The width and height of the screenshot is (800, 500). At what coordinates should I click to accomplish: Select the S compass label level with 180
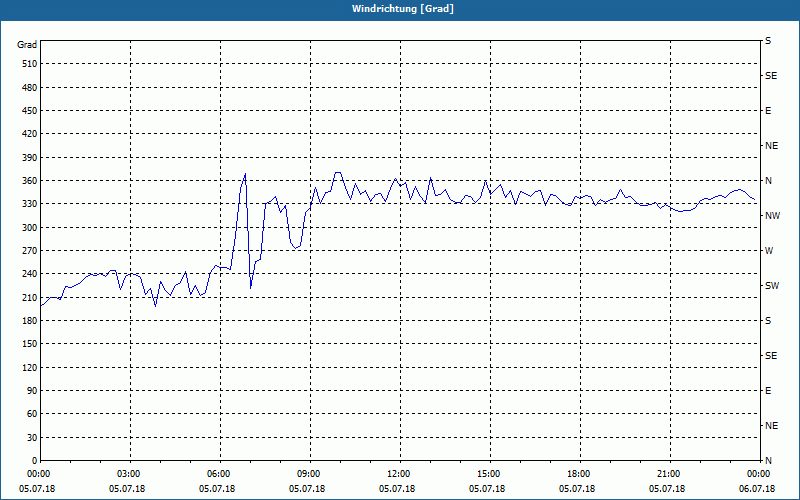click(x=768, y=321)
